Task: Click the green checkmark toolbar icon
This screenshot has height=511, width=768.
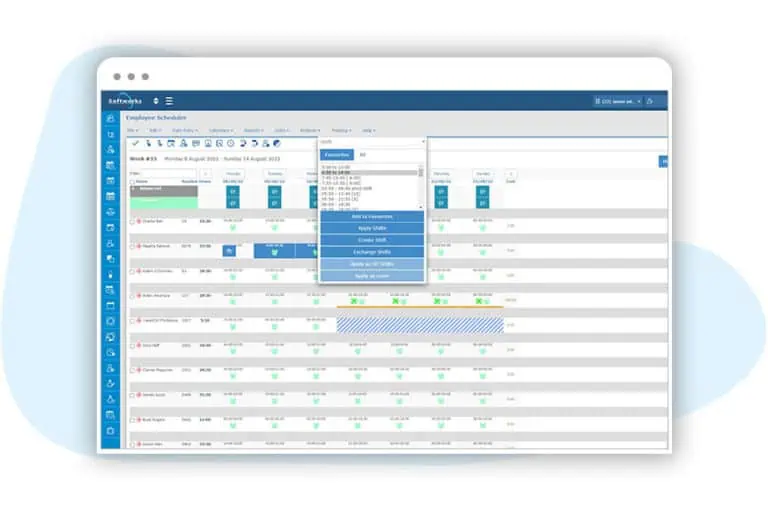Action: point(135,143)
